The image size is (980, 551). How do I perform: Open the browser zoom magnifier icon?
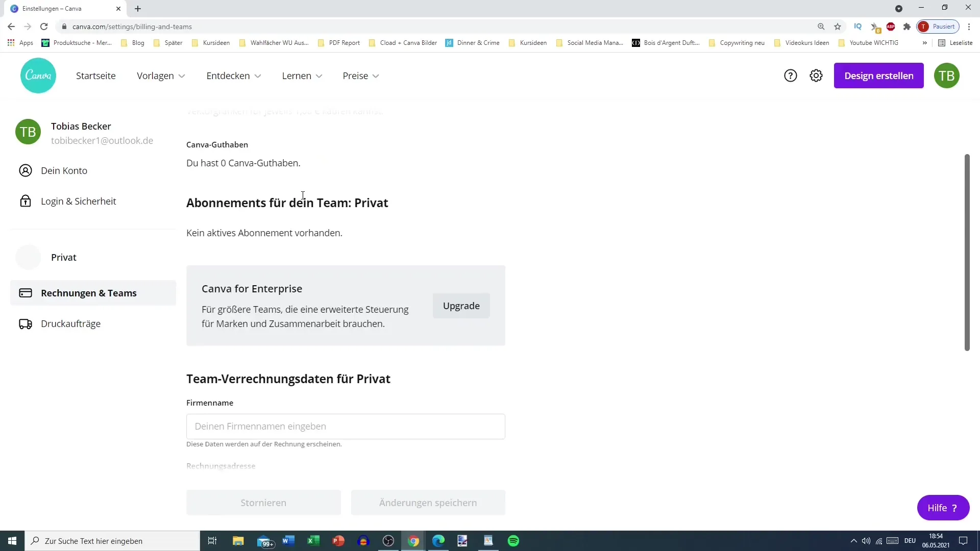coord(821,27)
